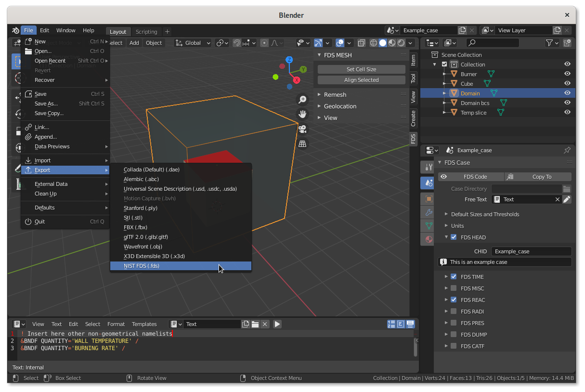Toggle X-ray view in viewport header

pos(362,43)
